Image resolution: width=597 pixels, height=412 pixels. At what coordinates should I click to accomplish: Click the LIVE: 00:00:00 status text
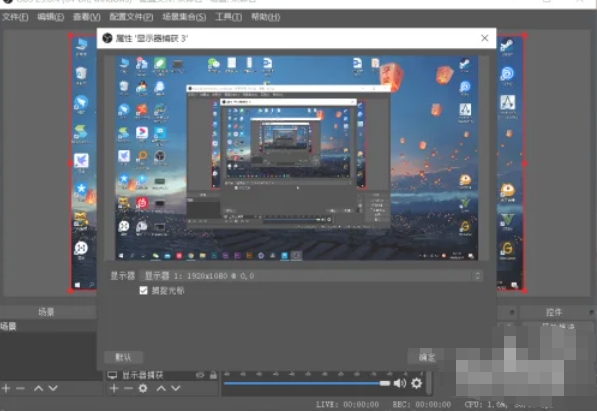347,404
